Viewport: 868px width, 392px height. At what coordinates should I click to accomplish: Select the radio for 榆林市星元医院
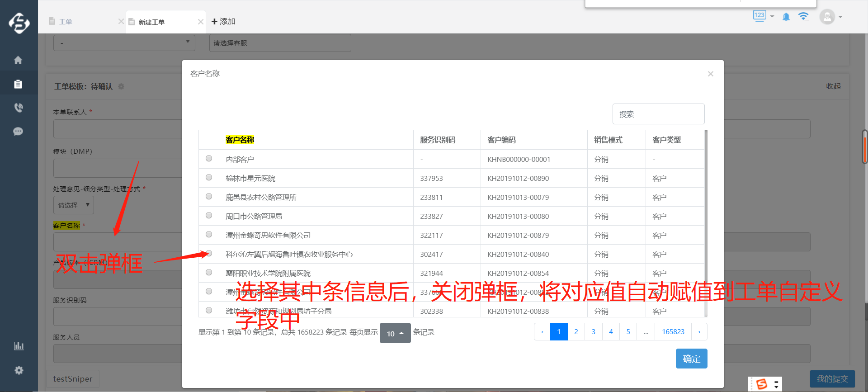click(x=209, y=178)
